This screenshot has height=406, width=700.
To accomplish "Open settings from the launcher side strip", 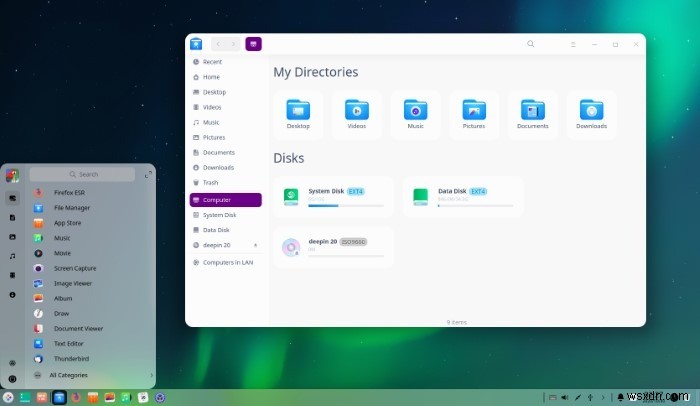I will click(12, 363).
